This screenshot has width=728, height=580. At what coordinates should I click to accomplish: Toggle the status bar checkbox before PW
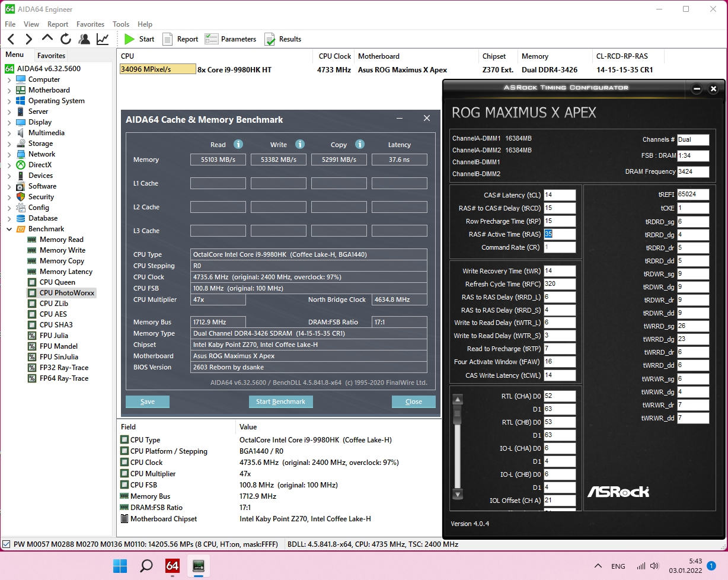click(x=7, y=544)
